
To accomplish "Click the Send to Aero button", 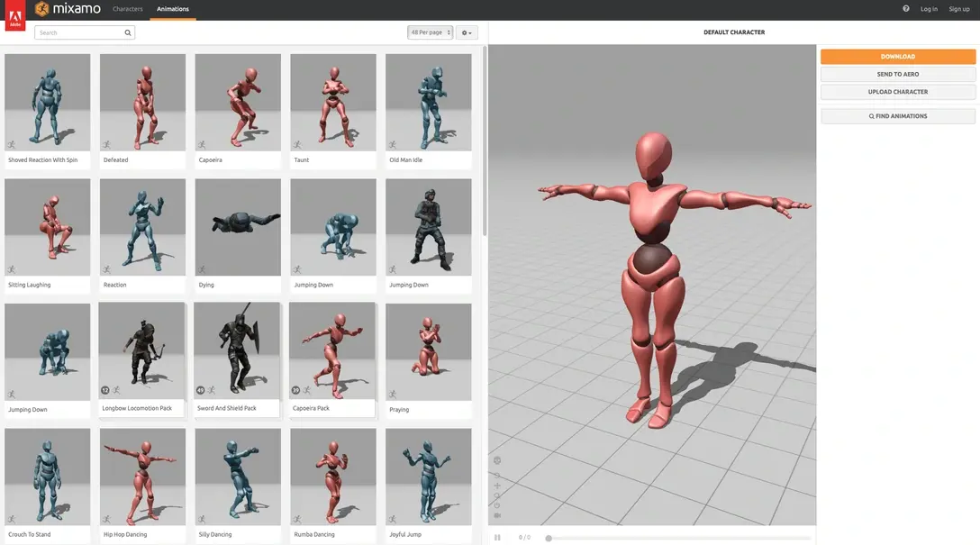I will [897, 74].
